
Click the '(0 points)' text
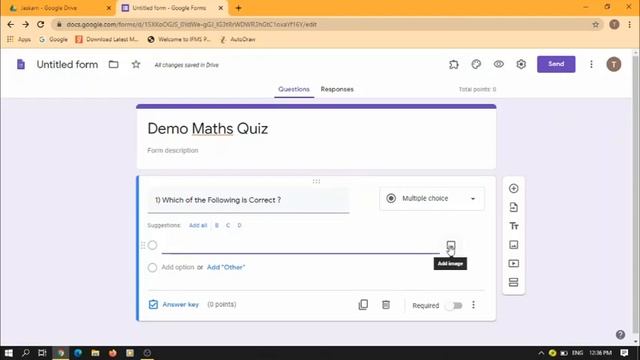click(x=222, y=304)
